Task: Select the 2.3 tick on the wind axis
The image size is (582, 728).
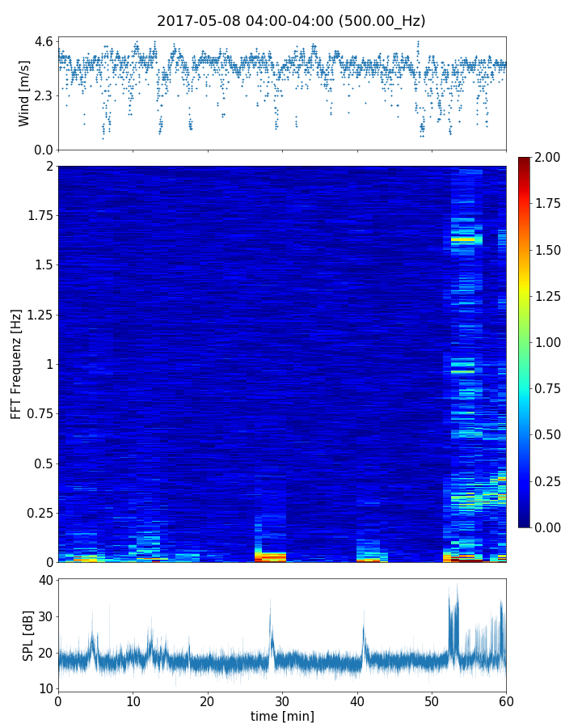Action: point(44,95)
